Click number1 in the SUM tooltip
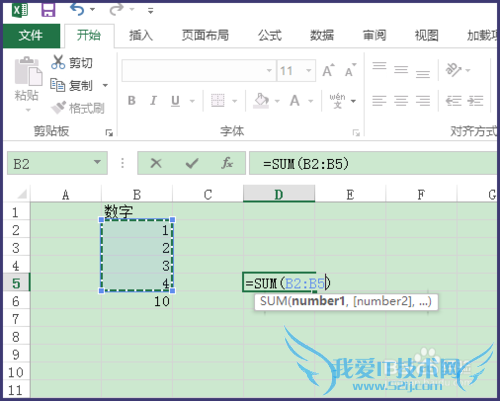This screenshot has width=500, height=401. tap(318, 301)
